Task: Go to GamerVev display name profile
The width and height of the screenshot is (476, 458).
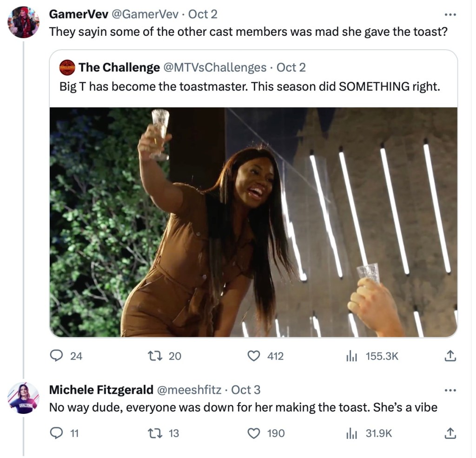Action: [x=78, y=14]
